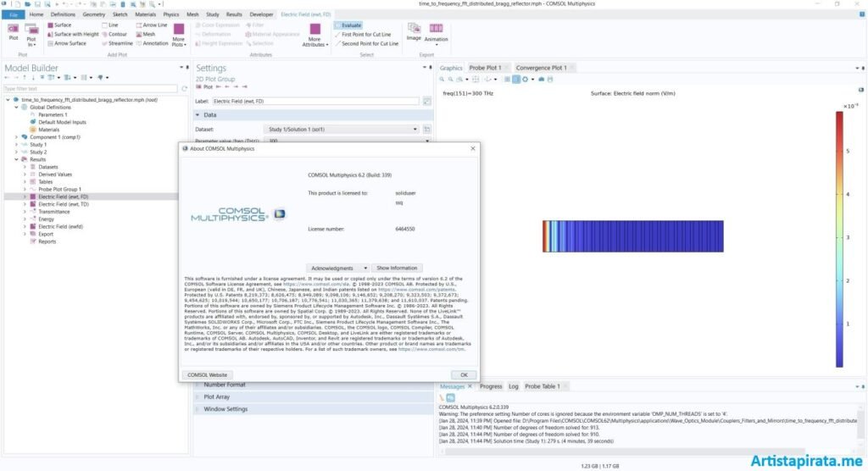Select the Parameters 1 tree node
The width and height of the screenshot is (868, 471).
(x=53, y=114)
